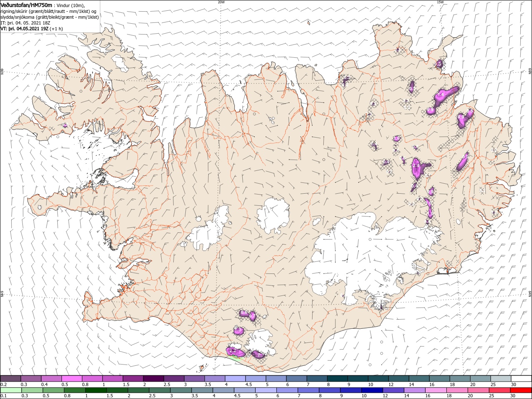Select the dull mauve swatch labeled 0.2
This screenshot has height=399, width=532.
coord(10,379)
